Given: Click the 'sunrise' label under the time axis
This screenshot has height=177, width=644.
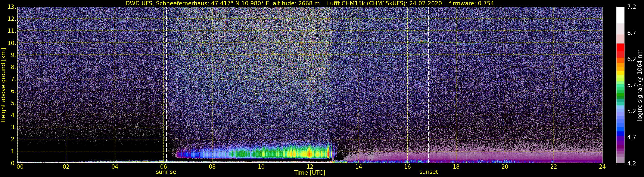Looking at the screenshot, I should (x=166, y=172).
